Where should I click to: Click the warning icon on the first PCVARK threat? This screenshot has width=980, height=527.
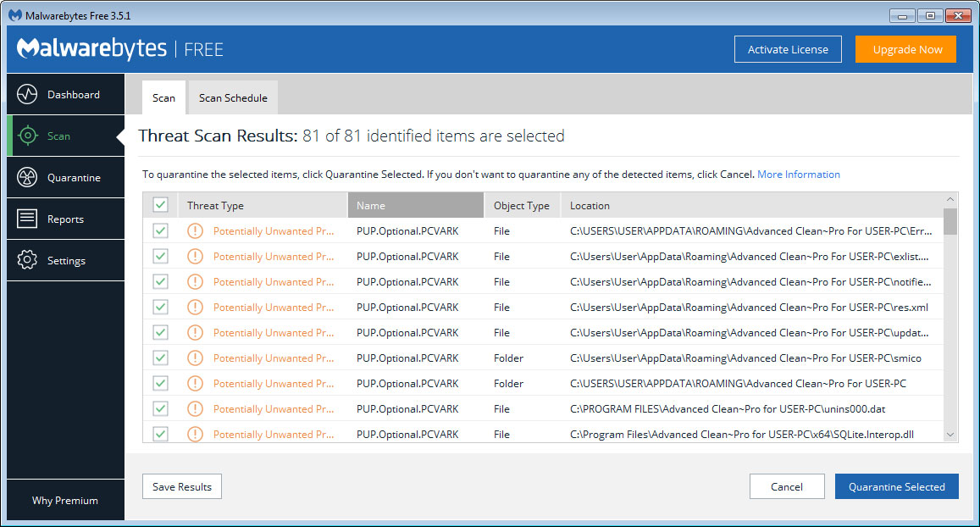click(x=195, y=230)
